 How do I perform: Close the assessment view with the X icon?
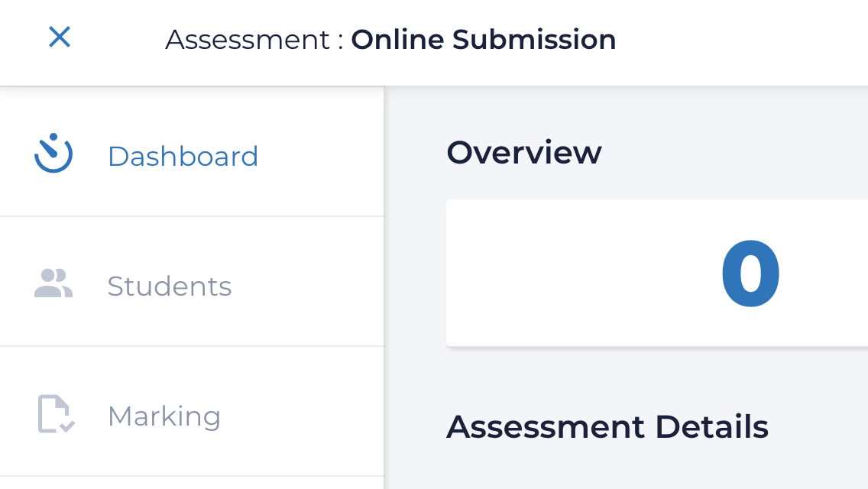[60, 37]
